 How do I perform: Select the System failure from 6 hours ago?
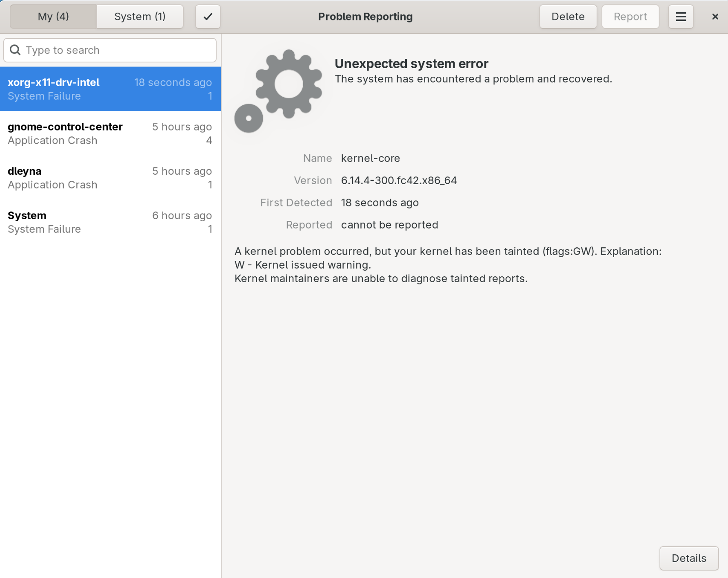[x=110, y=222]
